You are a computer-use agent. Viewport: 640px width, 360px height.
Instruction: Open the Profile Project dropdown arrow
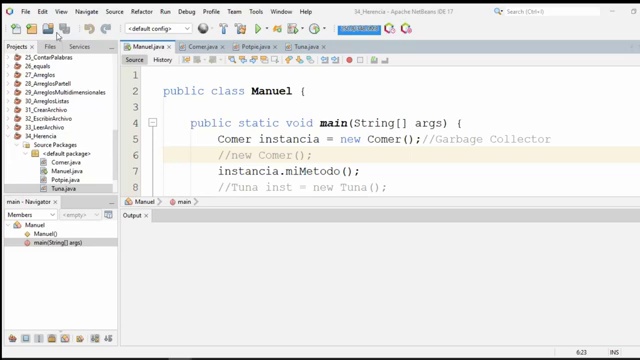coord(302,29)
